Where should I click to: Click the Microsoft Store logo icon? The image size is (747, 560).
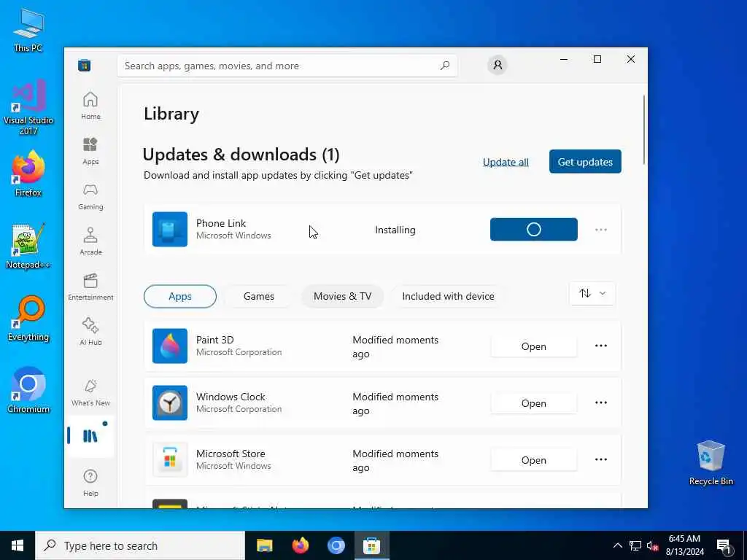[85, 65]
